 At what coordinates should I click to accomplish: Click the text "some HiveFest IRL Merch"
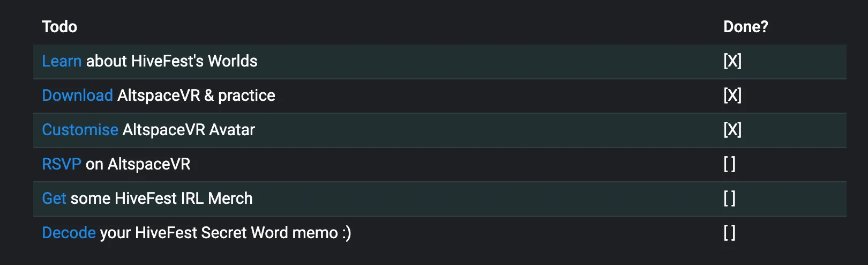coord(161,198)
